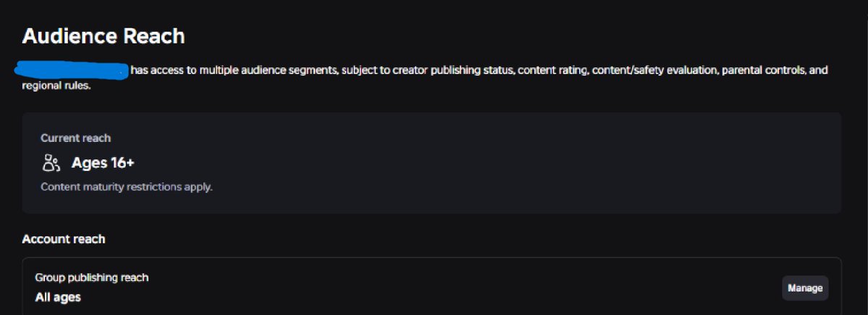Select the Audience Reach heading
Screen dimensions: 868x315
pyautogui.click(x=103, y=35)
